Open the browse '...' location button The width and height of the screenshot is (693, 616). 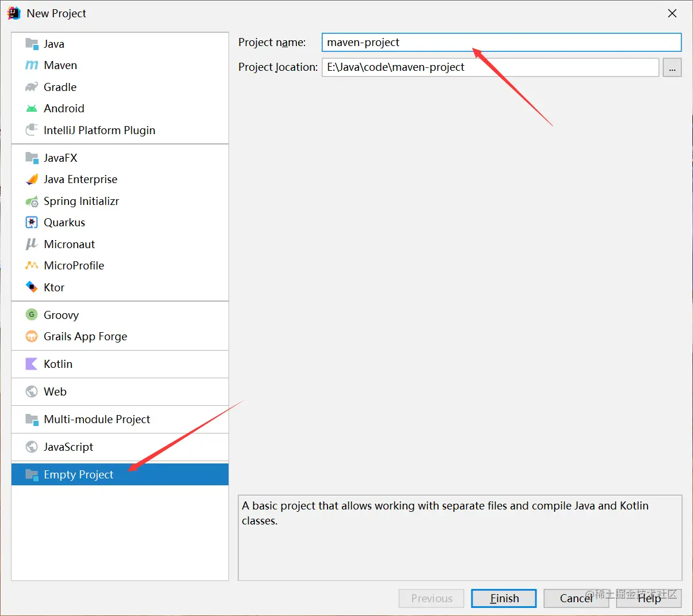click(x=672, y=67)
